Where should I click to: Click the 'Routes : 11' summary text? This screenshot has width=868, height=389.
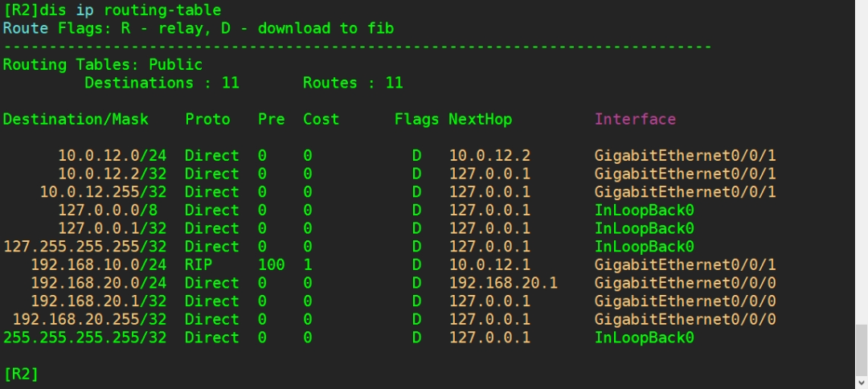click(353, 83)
